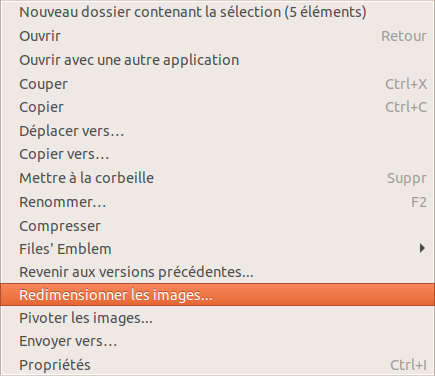Choose highlighted 'Redimensionner les images...'
This screenshot has height=376, width=435.
click(x=217, y=295)
